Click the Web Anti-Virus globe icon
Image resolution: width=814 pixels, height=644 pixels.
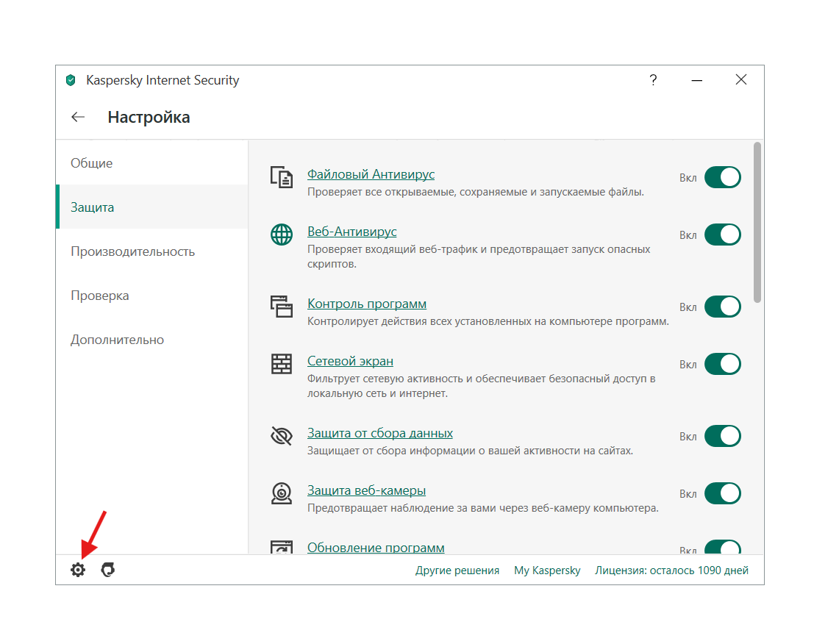pos(282,235)
